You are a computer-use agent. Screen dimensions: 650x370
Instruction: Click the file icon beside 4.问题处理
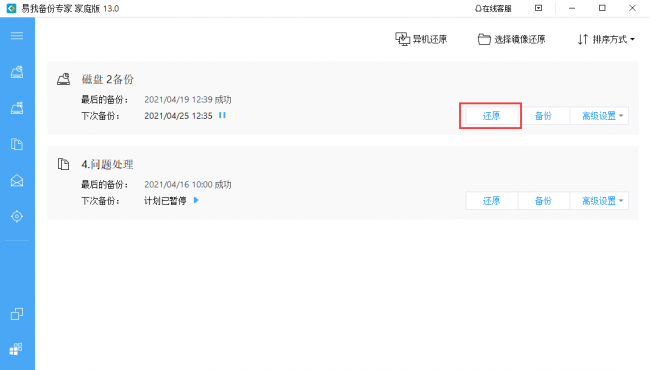63,164
